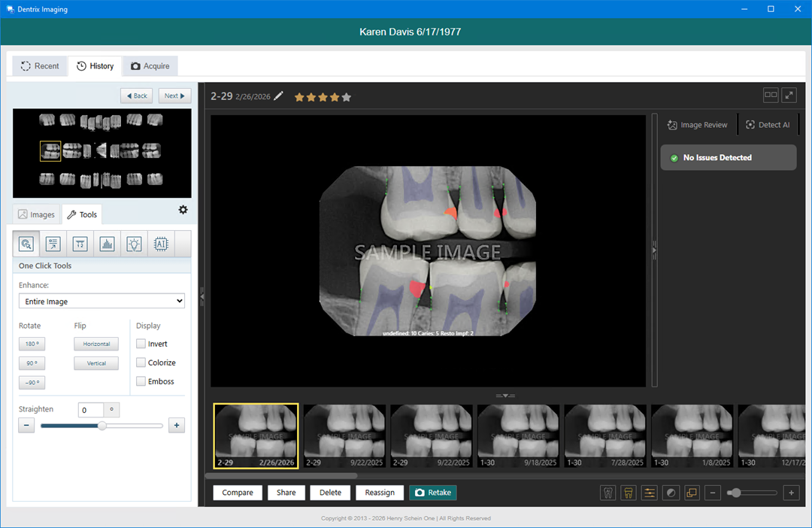
Task: Select thumbnail 2-29 dated 2/26/2026
Action: (x=256, y=436)
